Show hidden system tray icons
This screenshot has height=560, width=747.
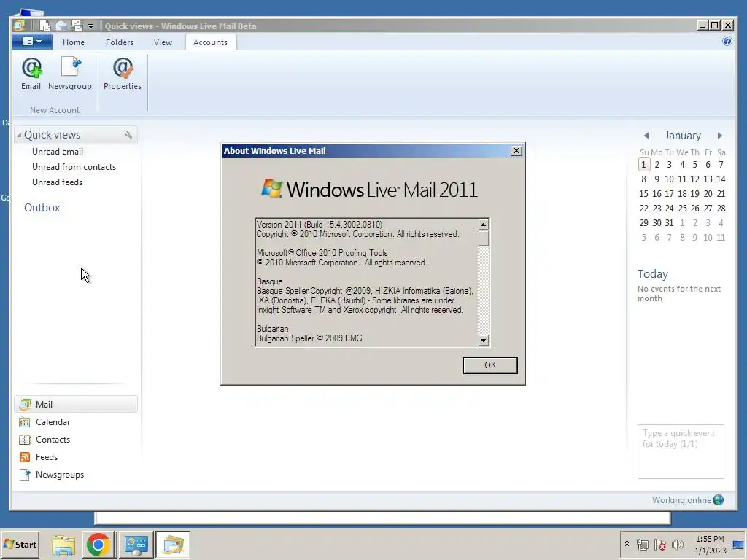click(627, 544)
